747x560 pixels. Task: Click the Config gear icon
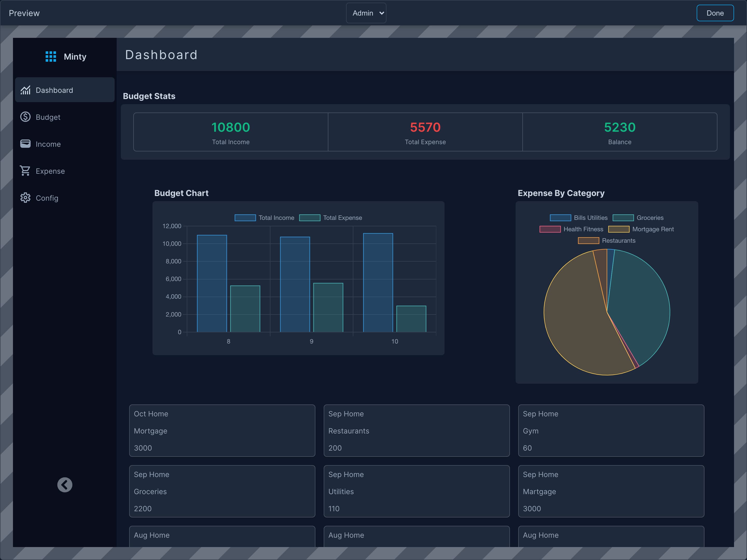point(25,198)
